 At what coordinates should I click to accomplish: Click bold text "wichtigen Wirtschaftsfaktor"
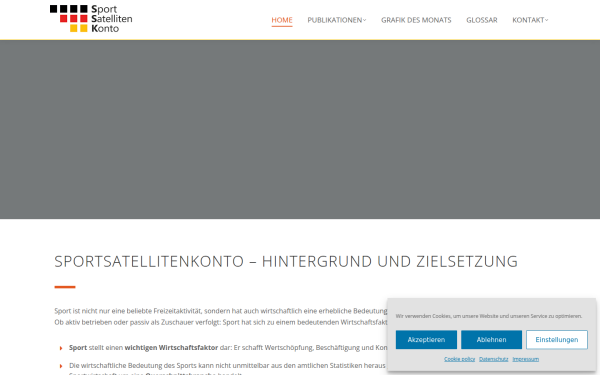coord(171,347)
